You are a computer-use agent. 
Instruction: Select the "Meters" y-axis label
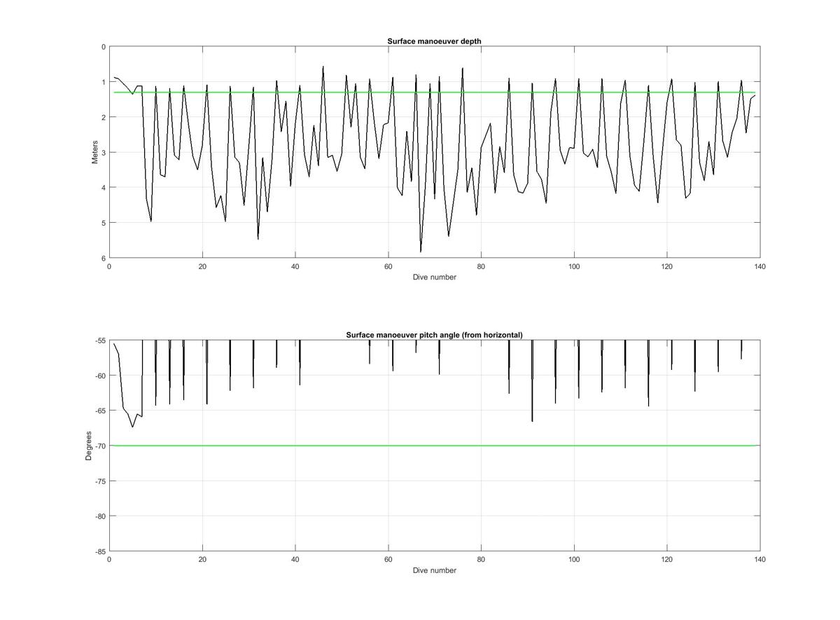point(94,152)
